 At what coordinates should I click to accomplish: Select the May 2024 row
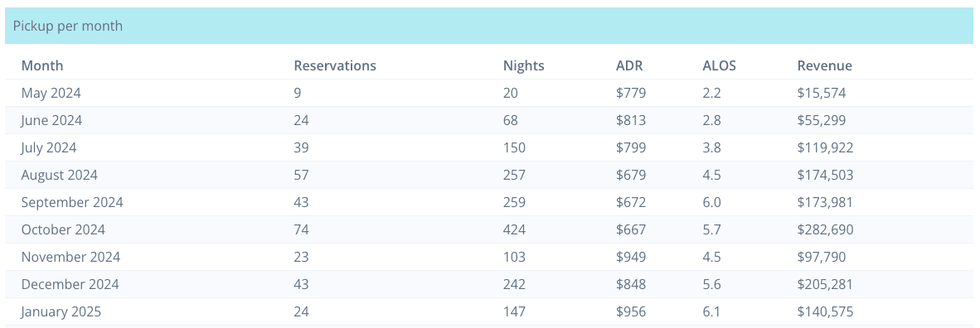coord(489,93)
